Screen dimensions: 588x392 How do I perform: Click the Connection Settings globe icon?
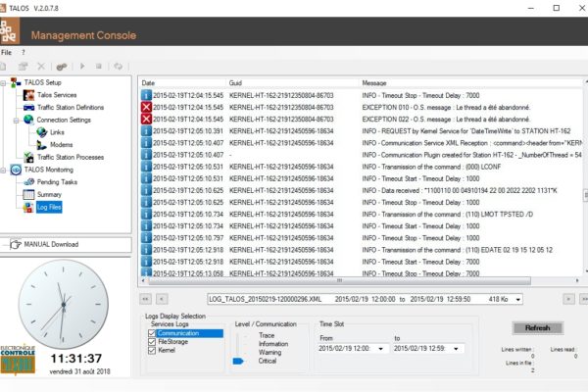coord(28,120)
